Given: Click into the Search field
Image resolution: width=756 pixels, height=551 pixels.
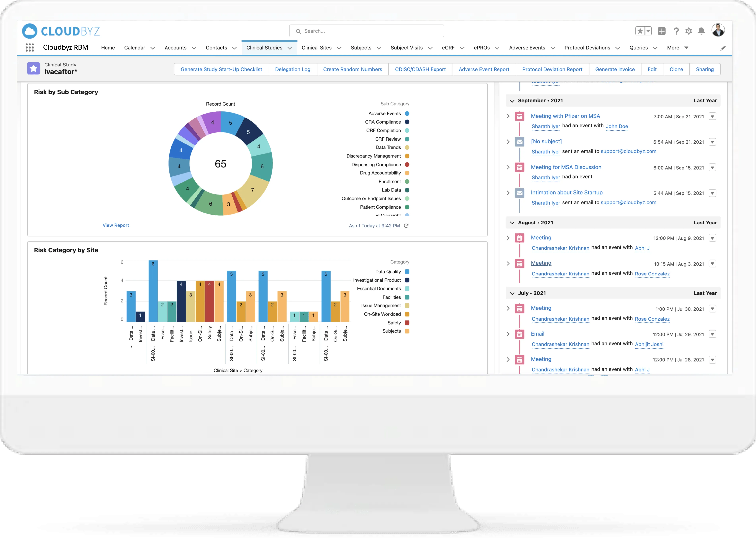Looking at the screenshot, I should (x=367, y=31).
